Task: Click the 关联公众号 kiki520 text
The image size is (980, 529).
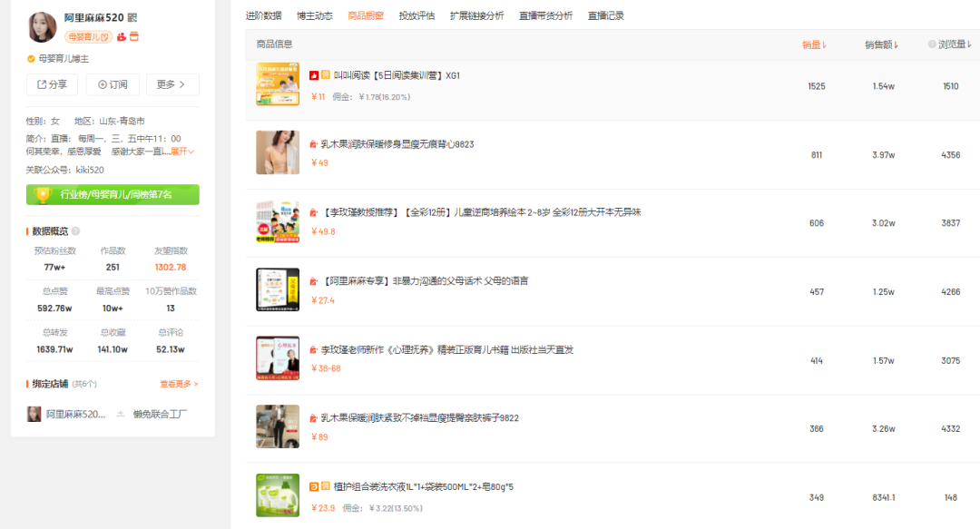Action: (65, 170)
